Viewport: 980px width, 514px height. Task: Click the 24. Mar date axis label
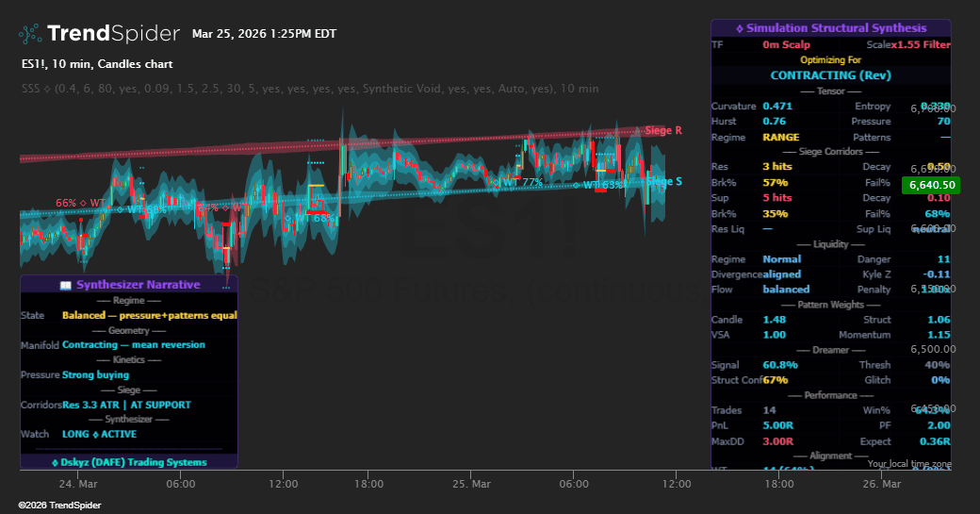(x=78, y=484)
